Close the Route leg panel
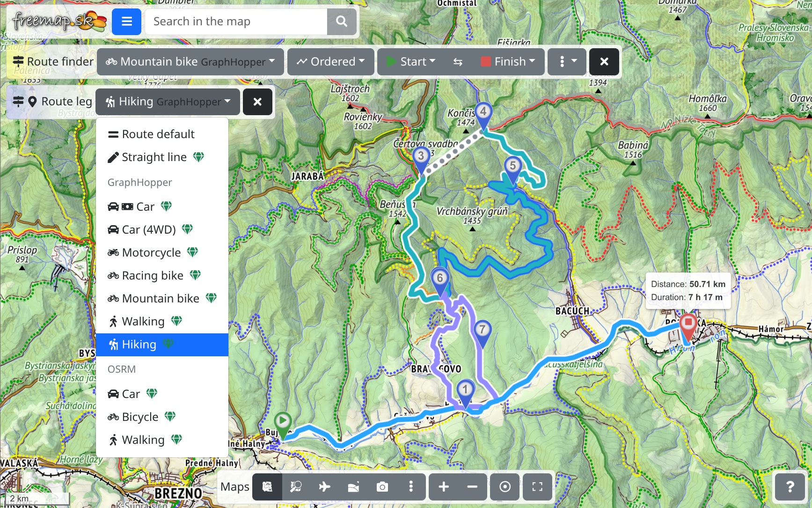Screen dimensions: 812x508 pos(257,102)
